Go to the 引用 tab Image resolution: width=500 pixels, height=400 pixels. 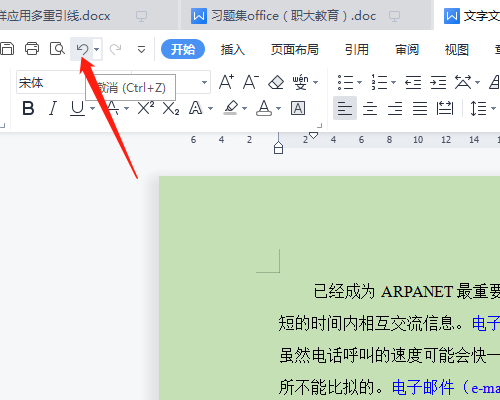point(357,50)
